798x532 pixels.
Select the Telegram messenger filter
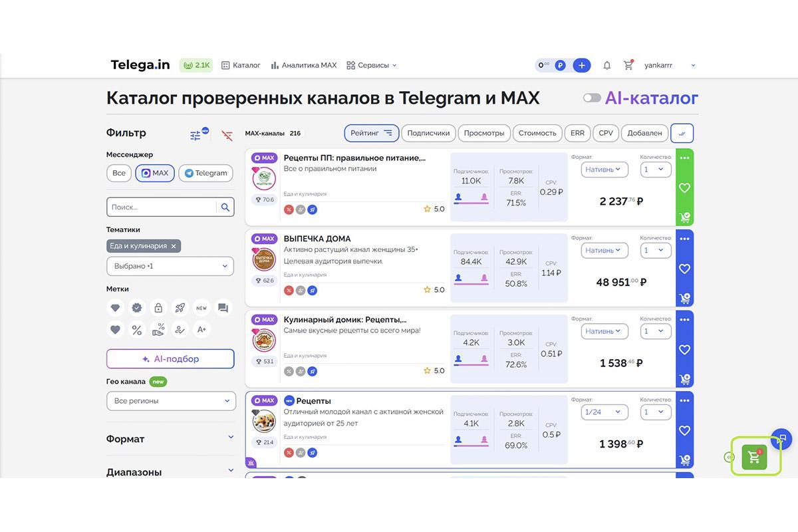pyautogui.click(x=205, y=173)
